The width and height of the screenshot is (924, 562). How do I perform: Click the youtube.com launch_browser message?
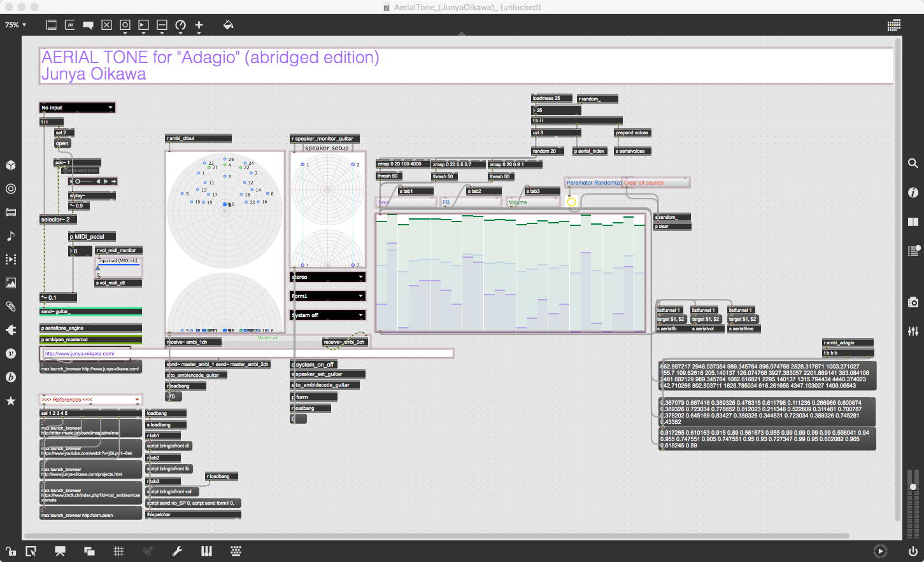coord(90,449)
